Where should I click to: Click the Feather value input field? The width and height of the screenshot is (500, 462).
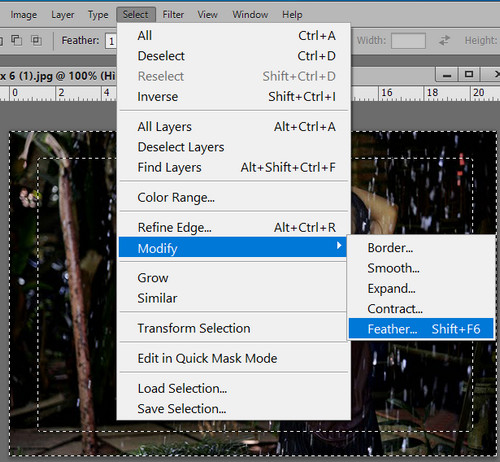click(x=111, y=41)
